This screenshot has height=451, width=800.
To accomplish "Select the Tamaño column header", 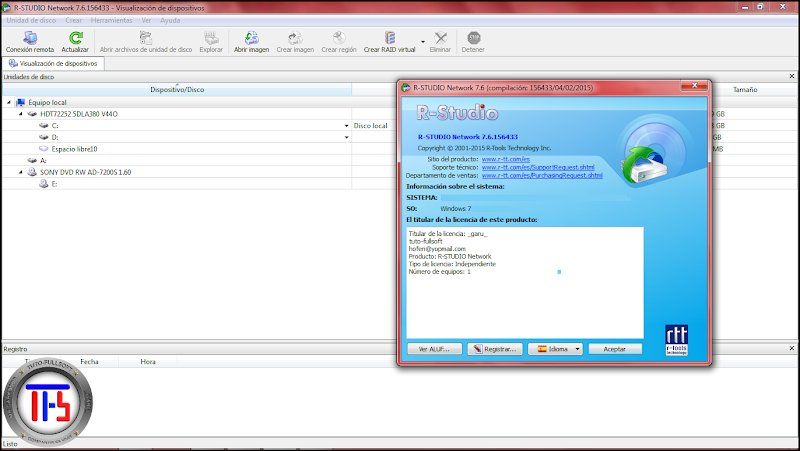I will click(x=745, y=90).
